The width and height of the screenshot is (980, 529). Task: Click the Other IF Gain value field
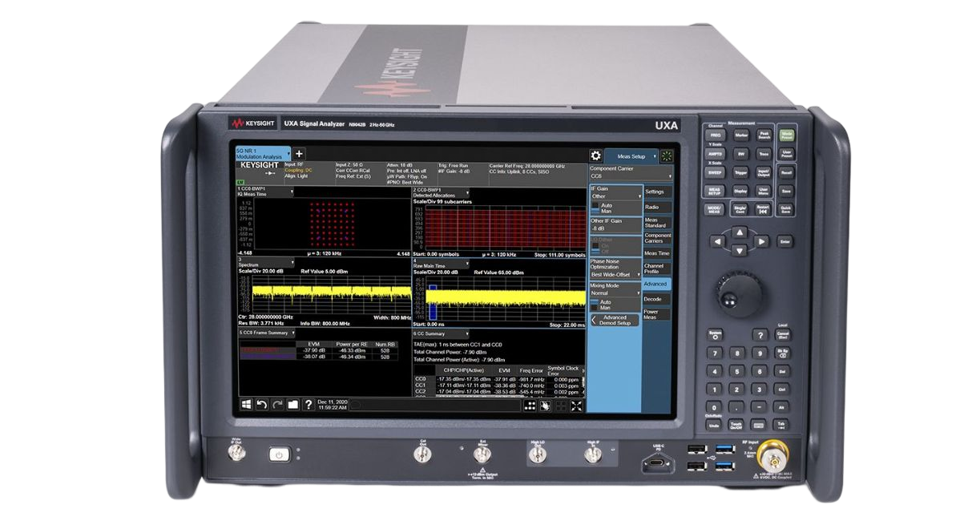[615, 228]
